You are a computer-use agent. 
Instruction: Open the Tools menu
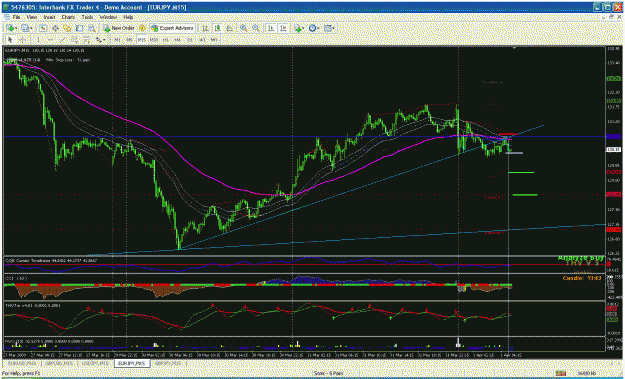click(x=87, y=18)
